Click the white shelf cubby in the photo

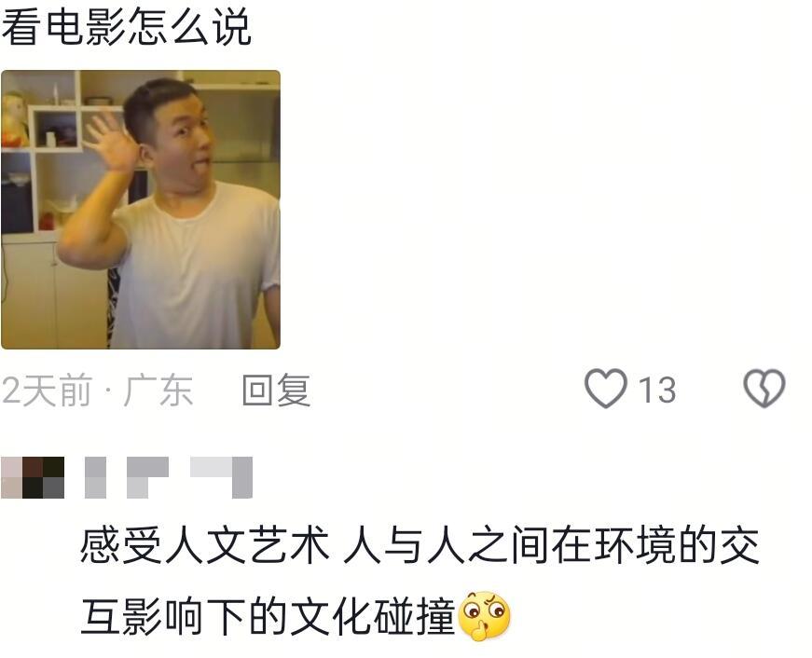point(56,129)
